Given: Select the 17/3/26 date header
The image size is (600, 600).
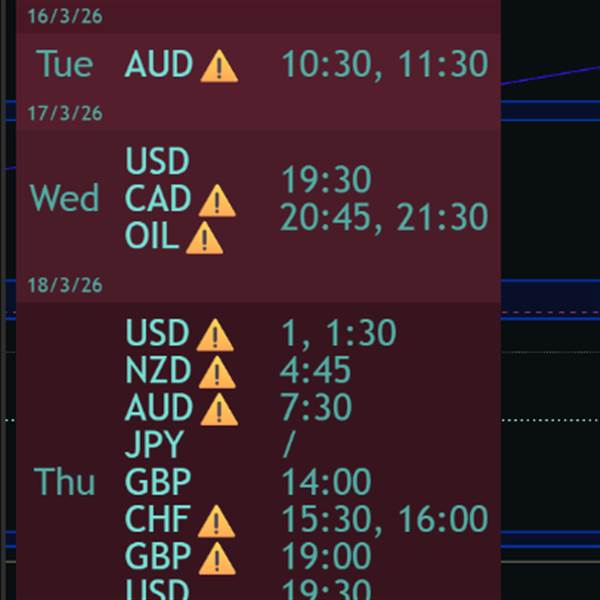Looking at the screenshot, I should click(x=65, y=114).
